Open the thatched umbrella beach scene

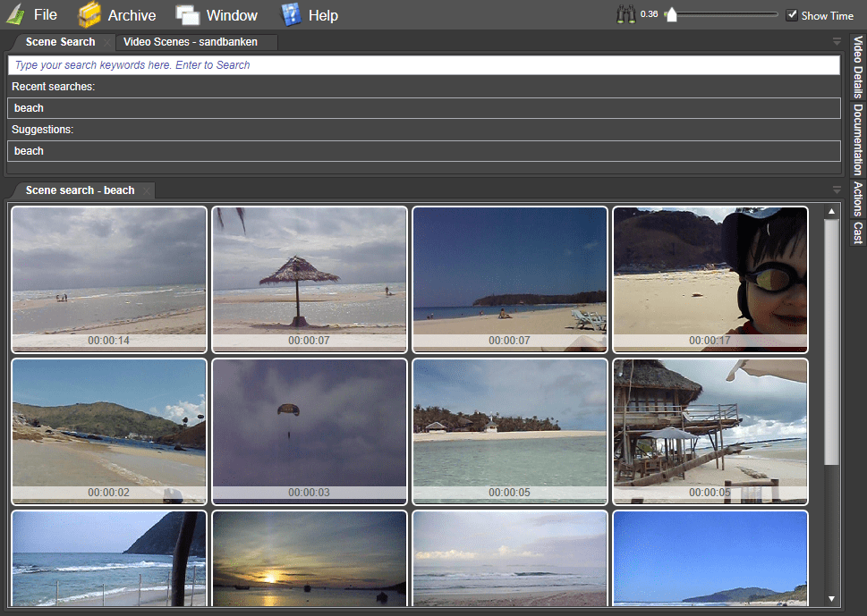[310, 280]
